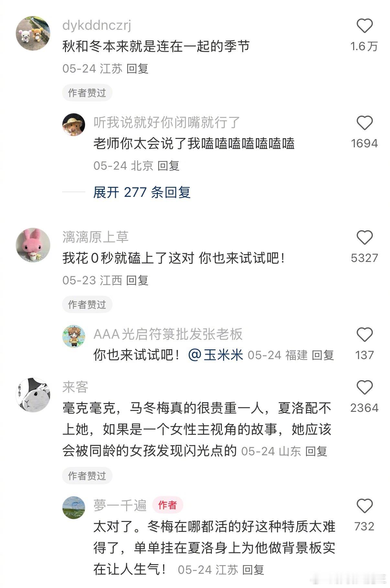Click the 作者 badge next to 夢一千遍
Screen dimensions: 390x588
pos(168,505)
